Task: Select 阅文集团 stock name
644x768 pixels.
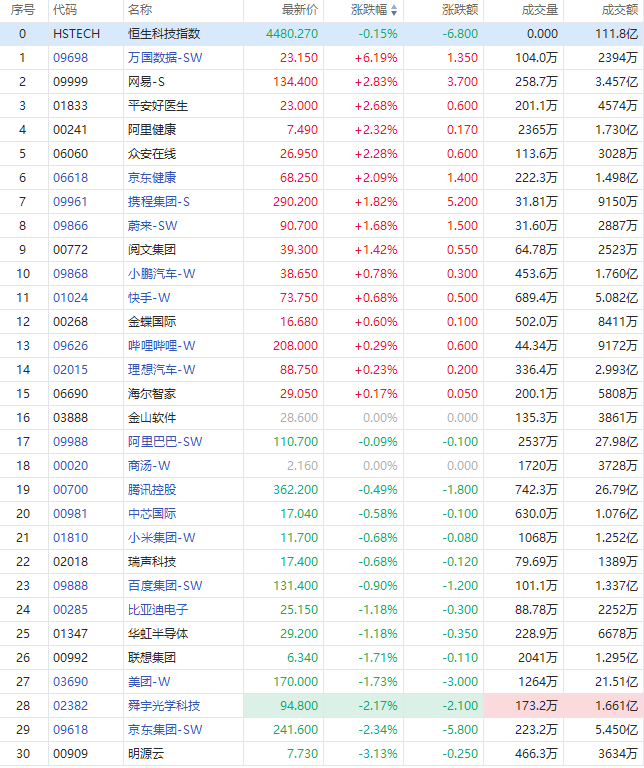Action: 152,250
